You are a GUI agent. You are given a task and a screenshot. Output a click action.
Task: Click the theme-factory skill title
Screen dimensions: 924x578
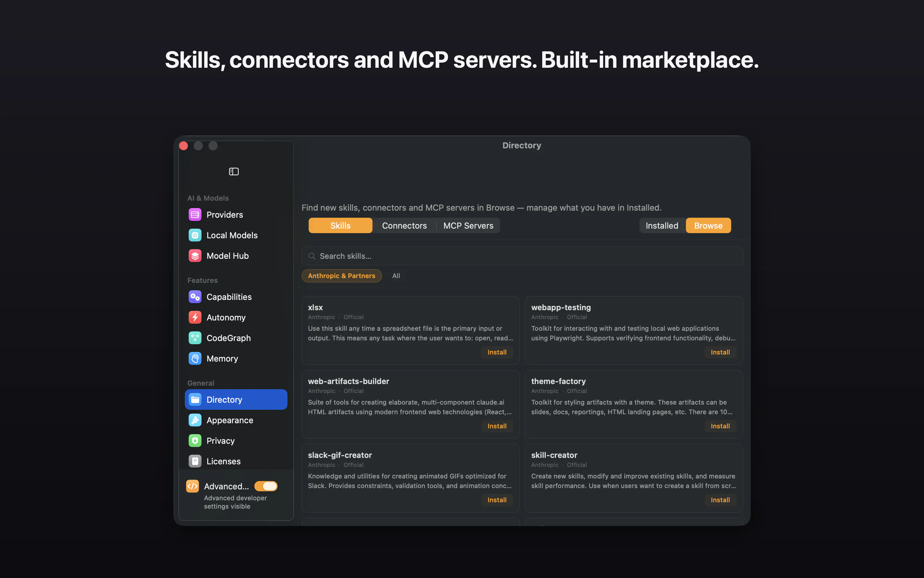tap(558, 381)
